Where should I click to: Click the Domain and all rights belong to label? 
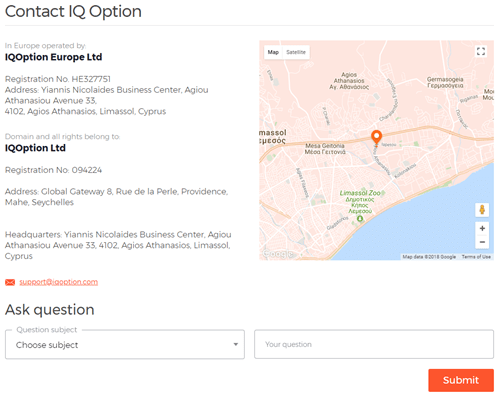[62, 137]
